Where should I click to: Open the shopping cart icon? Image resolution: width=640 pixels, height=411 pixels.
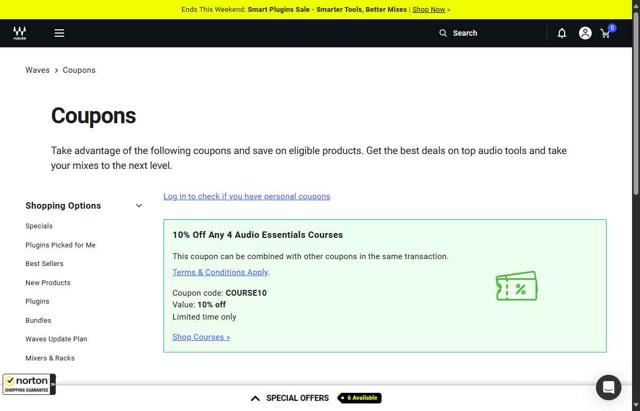coord(606,33)
